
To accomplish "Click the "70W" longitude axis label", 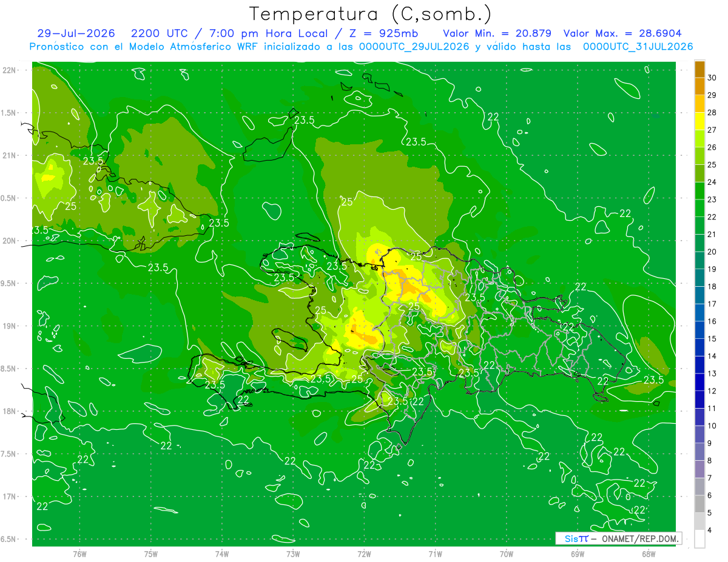I will tap(507, 554).
